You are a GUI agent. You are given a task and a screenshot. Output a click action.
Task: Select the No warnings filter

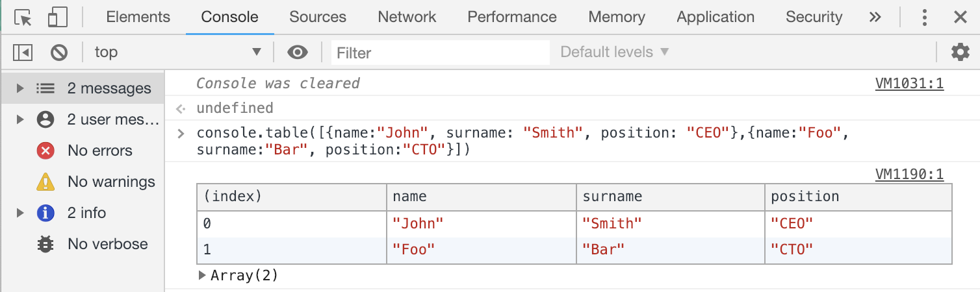(111, 182)
